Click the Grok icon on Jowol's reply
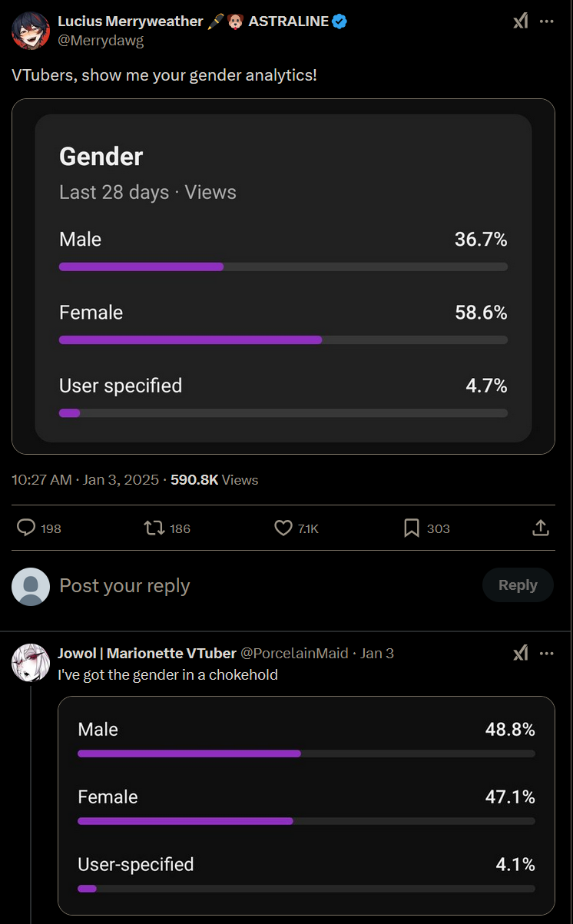The height and width of the screenshot is (924, 573). [x=521, y=653]
